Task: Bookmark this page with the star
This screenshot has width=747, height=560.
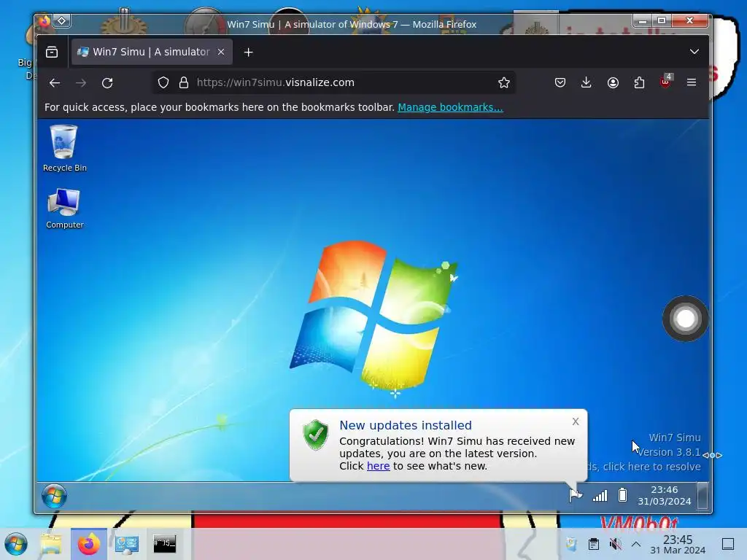Action: (504, 83)
